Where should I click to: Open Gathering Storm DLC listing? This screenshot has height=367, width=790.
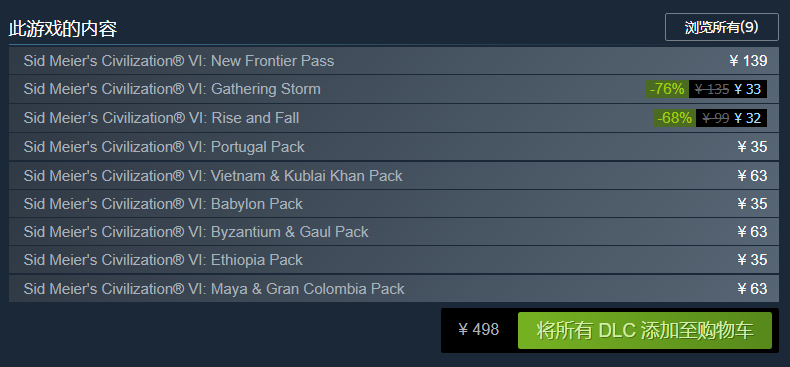pyautogui.click(x=393, y=89)
